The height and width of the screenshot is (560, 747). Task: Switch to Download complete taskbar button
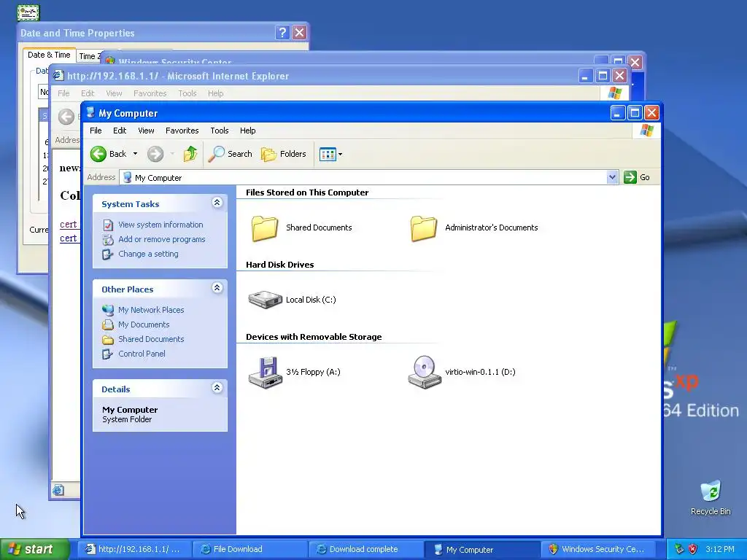click(366, 550)
